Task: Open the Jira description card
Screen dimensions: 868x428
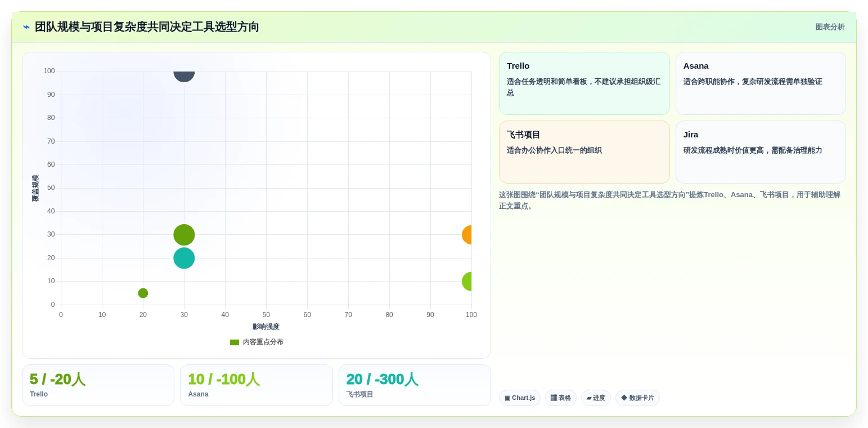Action: pos(761,152)
